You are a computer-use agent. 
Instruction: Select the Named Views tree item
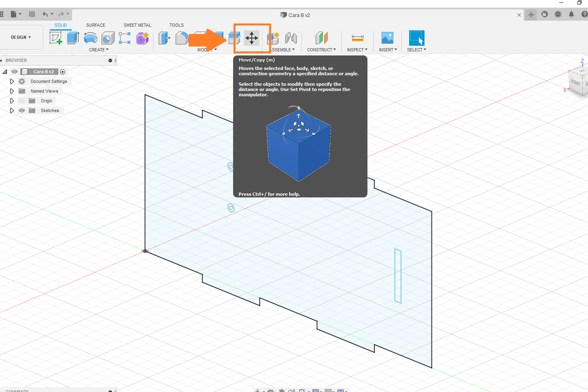[x=45, y=91]
